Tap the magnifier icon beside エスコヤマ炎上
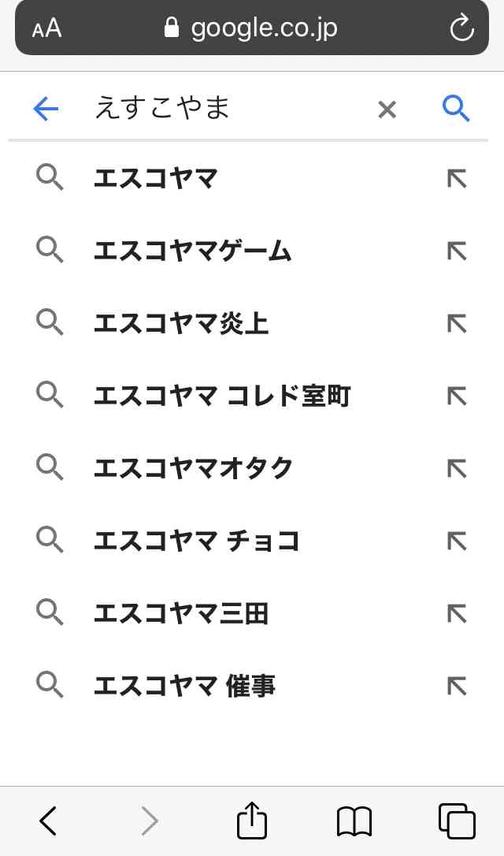Image resolution: width=504 pixels, height=856 pixels. [x=50, y=322]
